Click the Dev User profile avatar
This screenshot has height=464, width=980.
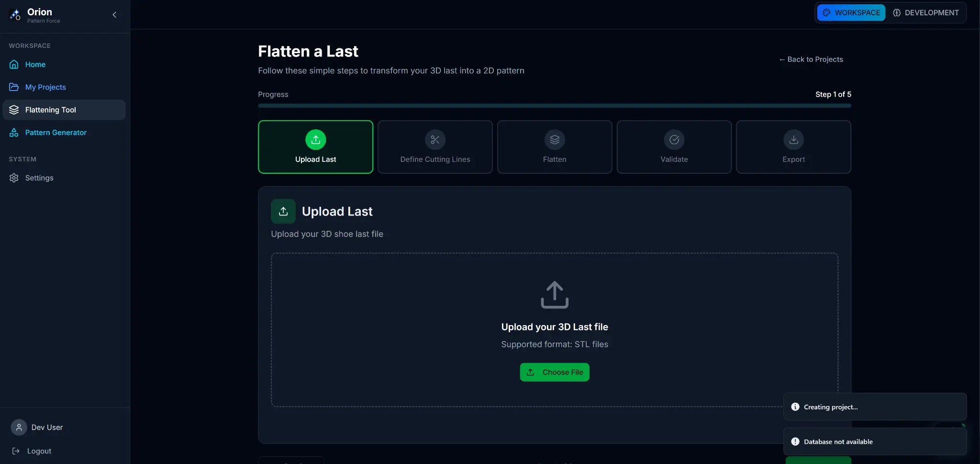pyautogui.click(x=19, y=428)
